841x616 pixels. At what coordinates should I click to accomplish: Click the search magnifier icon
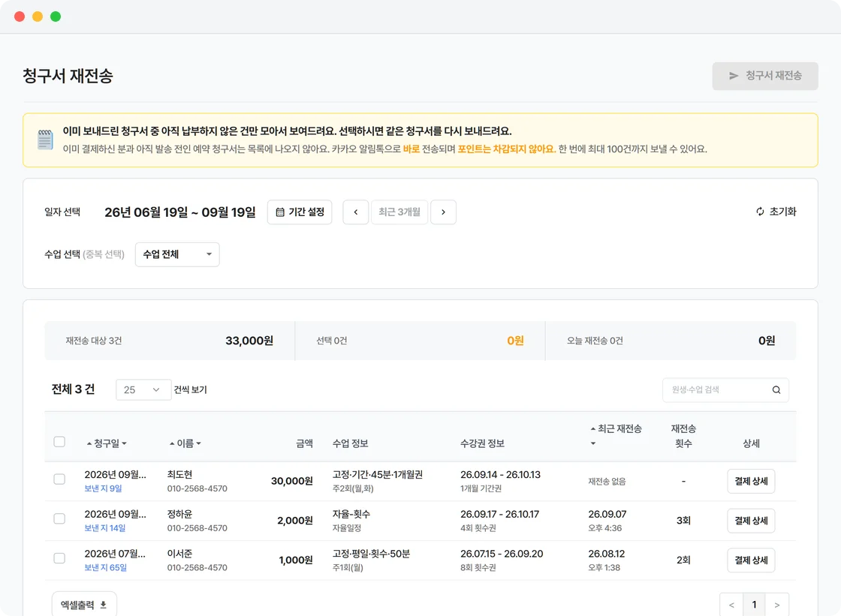coord(776,389)
